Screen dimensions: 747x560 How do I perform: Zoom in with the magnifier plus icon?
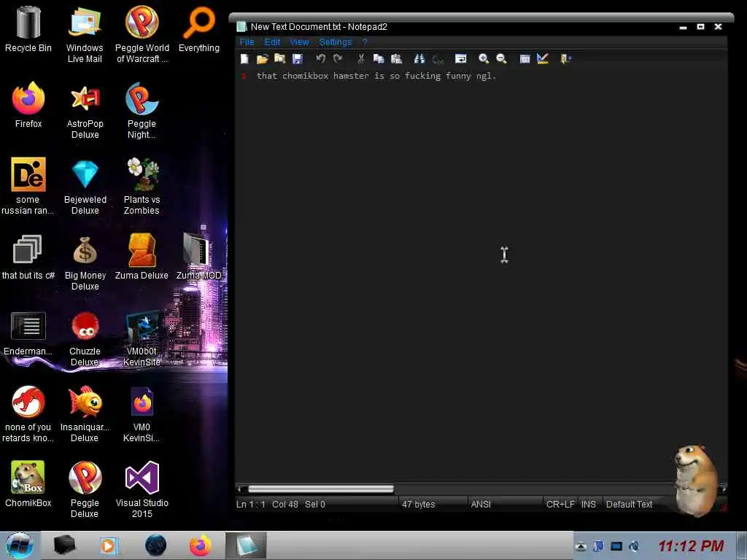[x=484, y=59]
